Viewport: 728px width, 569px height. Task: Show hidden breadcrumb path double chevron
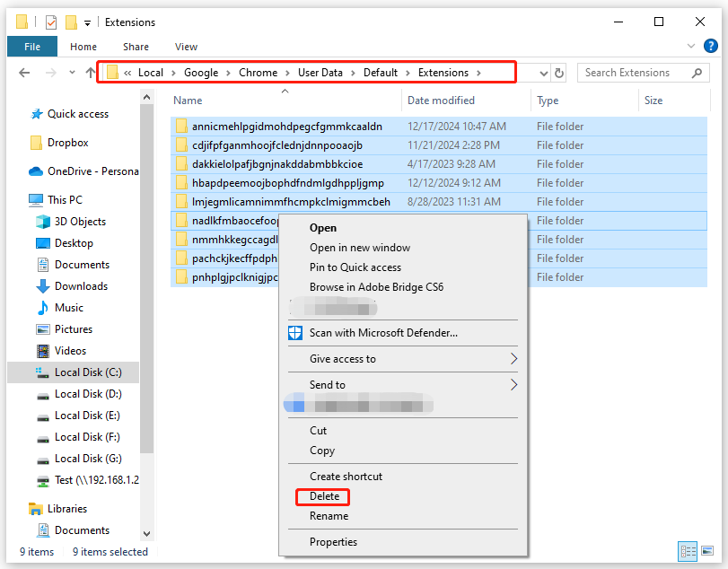coord(127,73)
